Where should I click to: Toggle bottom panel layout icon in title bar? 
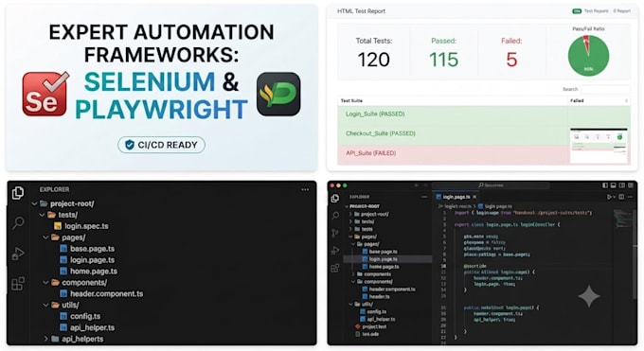click(x=613, y=185)
